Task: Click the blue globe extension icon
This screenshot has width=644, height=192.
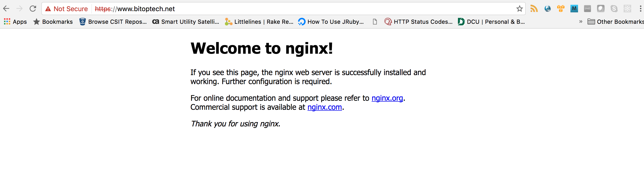Action: (547, 9)
